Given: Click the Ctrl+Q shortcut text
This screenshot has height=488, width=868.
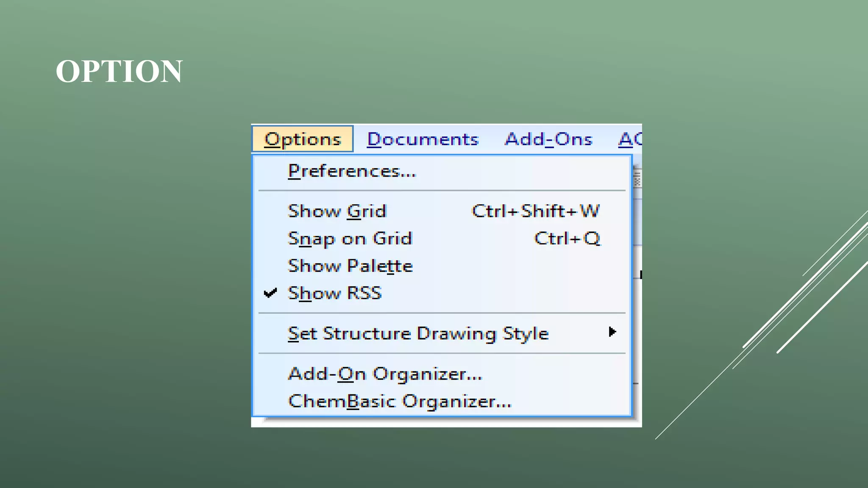Looking at the screenshot, I should 567,238.
